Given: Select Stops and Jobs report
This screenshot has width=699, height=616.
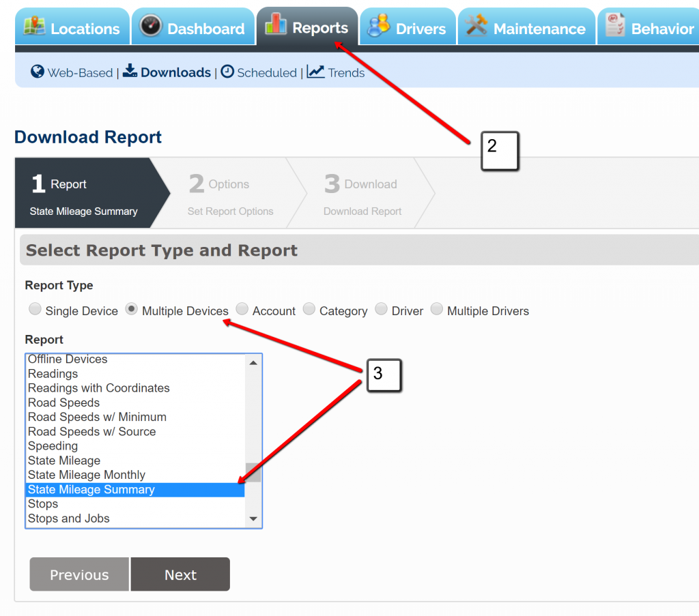Looking at the screenshot, I should coord(136,518).
